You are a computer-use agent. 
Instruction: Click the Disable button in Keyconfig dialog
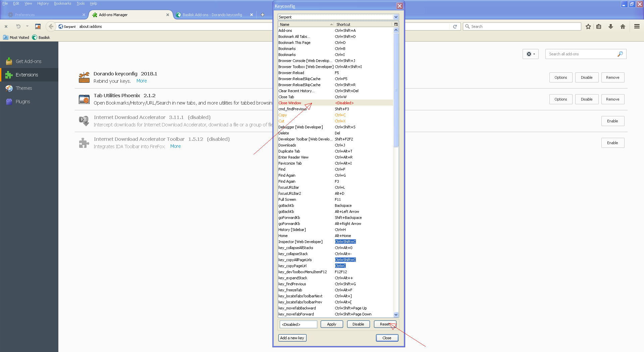pos(358,324)
